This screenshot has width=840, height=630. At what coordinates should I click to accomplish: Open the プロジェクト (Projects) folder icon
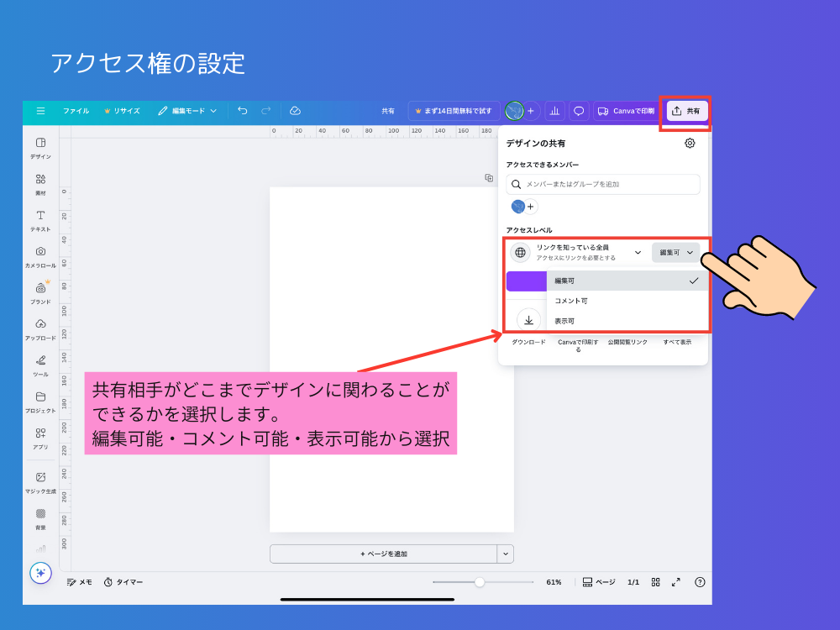[x=40, y=397]
